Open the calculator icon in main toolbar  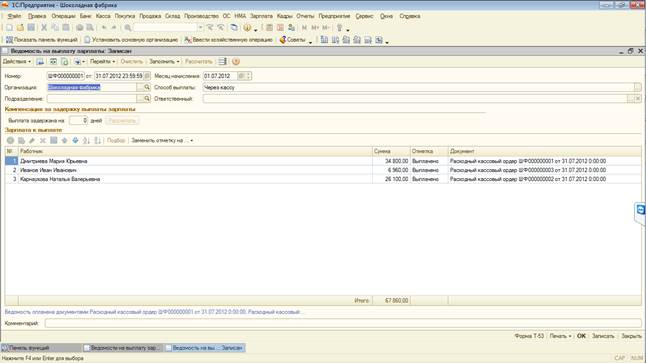269,28
